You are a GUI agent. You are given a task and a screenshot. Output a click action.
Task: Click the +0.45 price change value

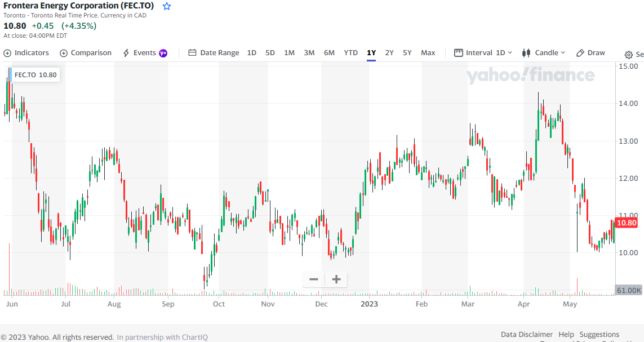(43, 26)
